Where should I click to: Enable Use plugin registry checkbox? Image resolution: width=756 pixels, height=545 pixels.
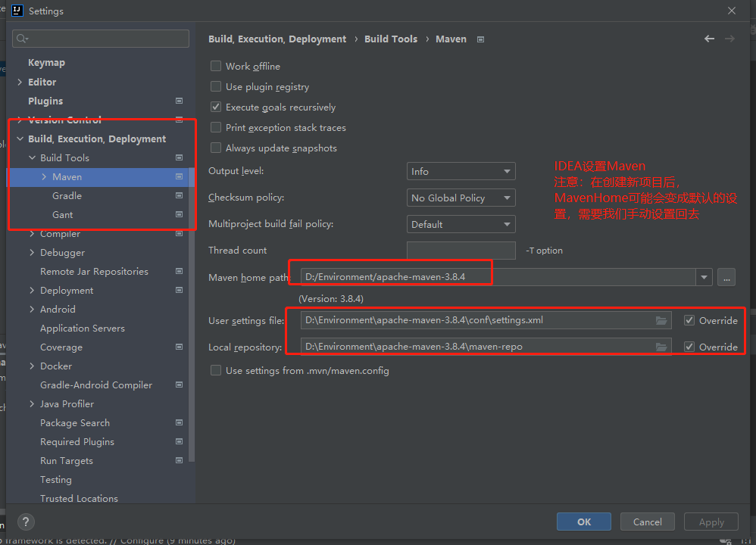pos(216,87)
